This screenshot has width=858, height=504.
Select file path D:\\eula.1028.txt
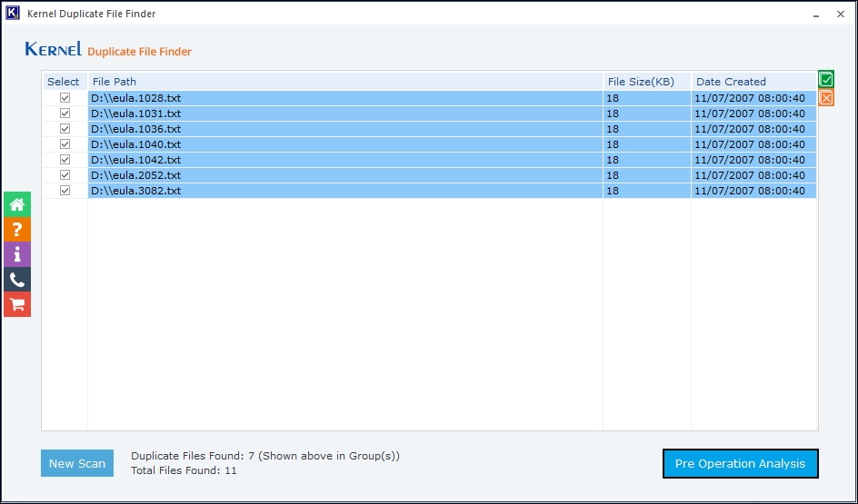345,98
